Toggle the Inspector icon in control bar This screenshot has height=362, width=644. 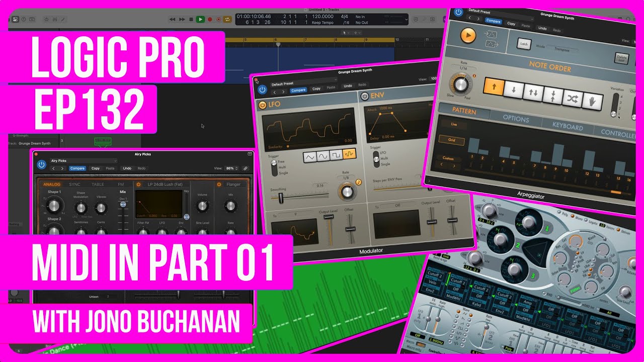15,19
